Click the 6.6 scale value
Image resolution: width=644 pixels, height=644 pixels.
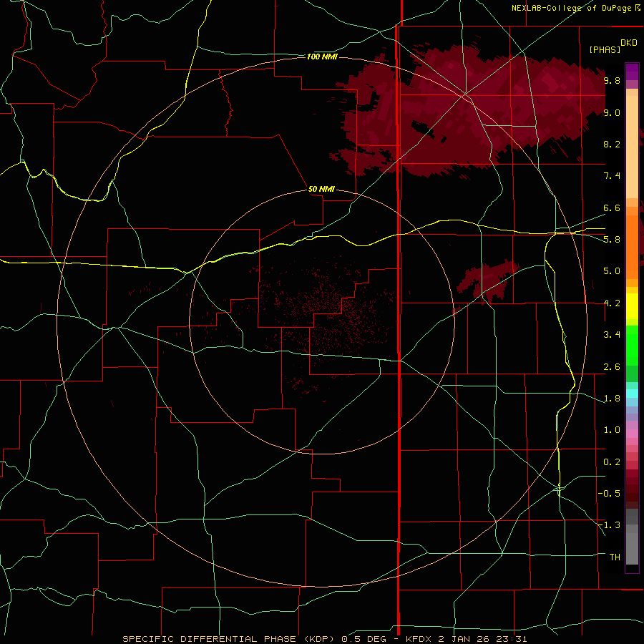tap(612, 208)
